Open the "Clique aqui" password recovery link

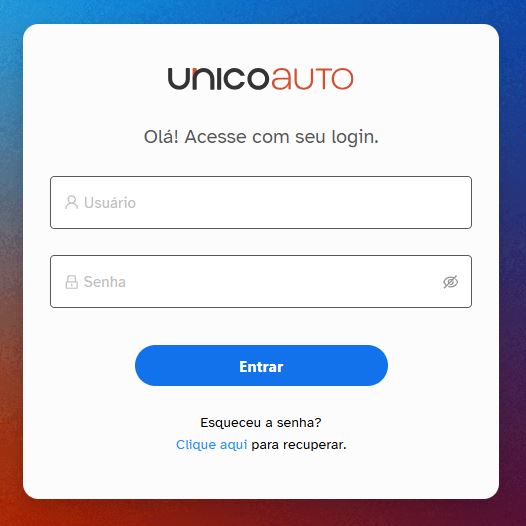pyautogui.click(x=211, y=445)
